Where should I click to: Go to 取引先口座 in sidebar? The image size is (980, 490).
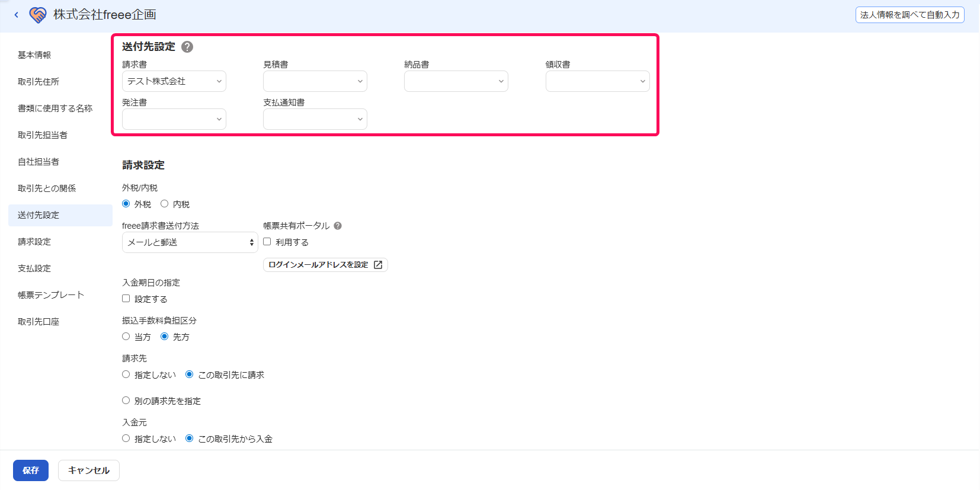60,322
